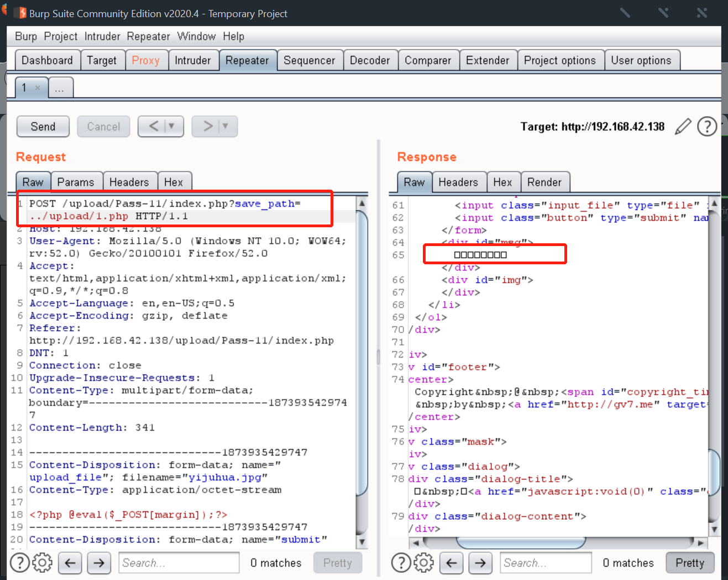Switch to the Decoder tab
The image size is (728, 580).
coord(370,60)
